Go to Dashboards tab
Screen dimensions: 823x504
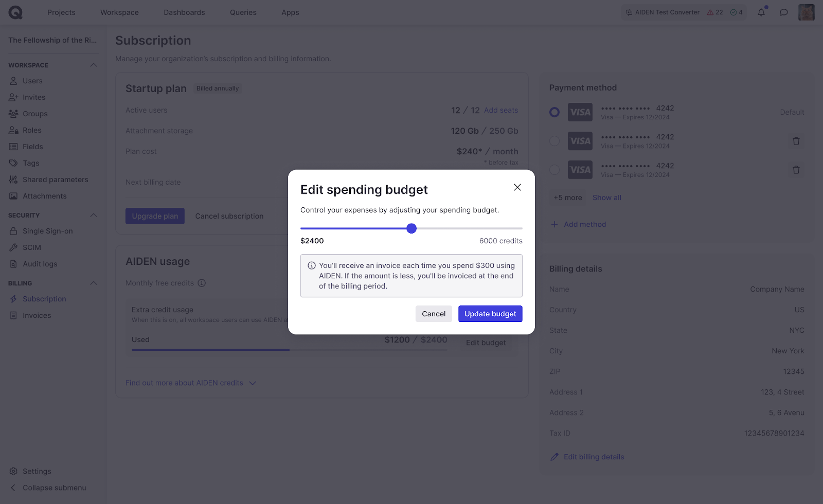click(x=184, y=12)
